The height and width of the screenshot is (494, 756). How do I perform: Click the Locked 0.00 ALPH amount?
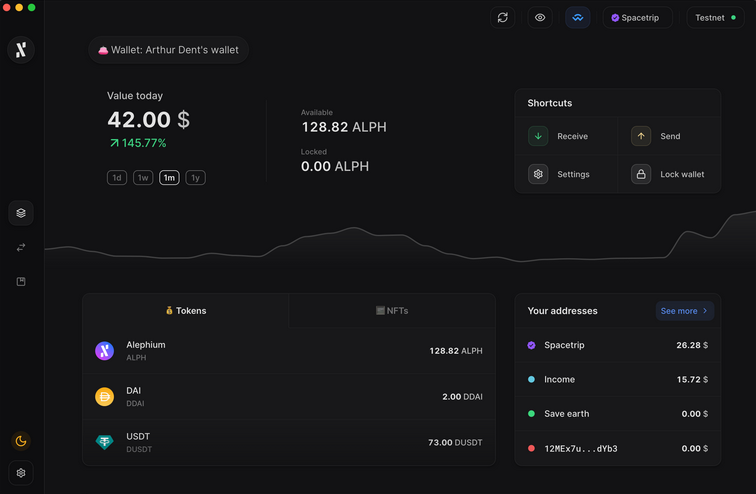point(335,167)
